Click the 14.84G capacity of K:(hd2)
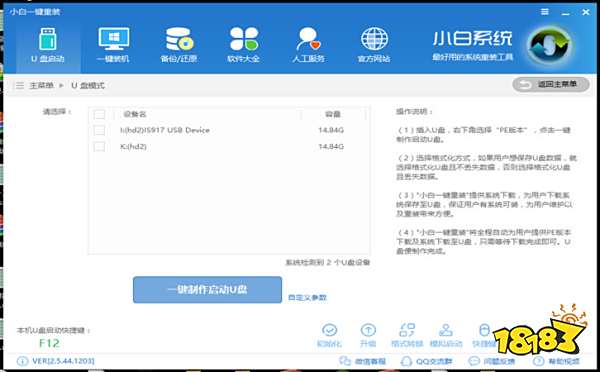 pyautogui.click(x=331, y=147)
